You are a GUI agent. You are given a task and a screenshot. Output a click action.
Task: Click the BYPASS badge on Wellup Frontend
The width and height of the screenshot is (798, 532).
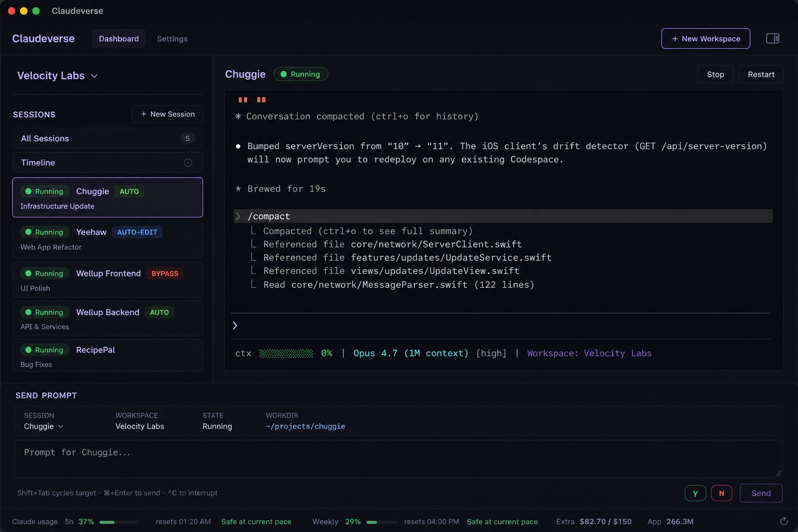point(165,273)
